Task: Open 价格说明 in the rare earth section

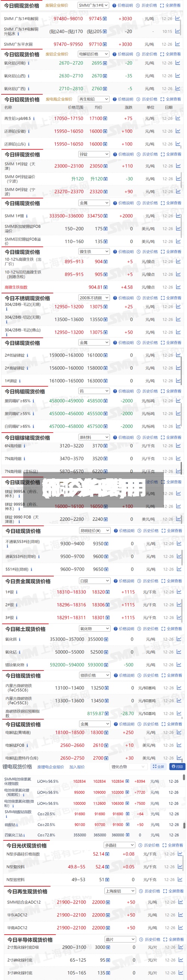Action: click(124, 629)
